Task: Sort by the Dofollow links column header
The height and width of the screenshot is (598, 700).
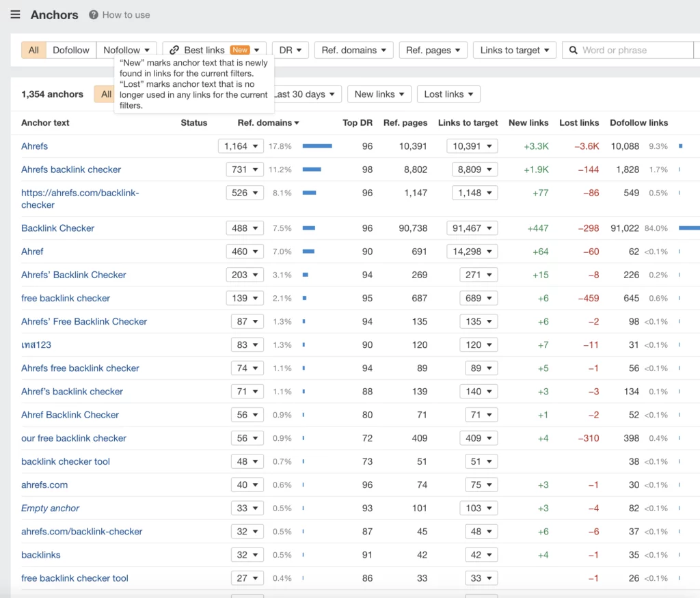Action: click(x=639, y=123)
